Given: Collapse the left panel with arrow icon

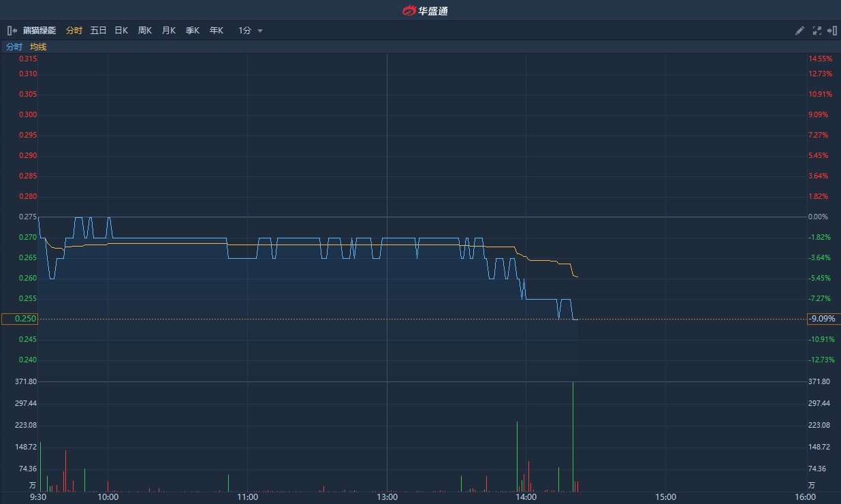Looking at the screenshot, I should [x=12, y=31].
